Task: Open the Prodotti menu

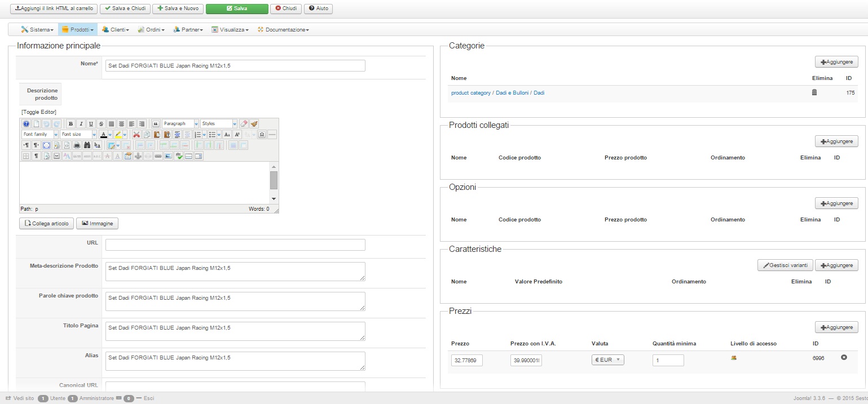Action: pos(77,29)
